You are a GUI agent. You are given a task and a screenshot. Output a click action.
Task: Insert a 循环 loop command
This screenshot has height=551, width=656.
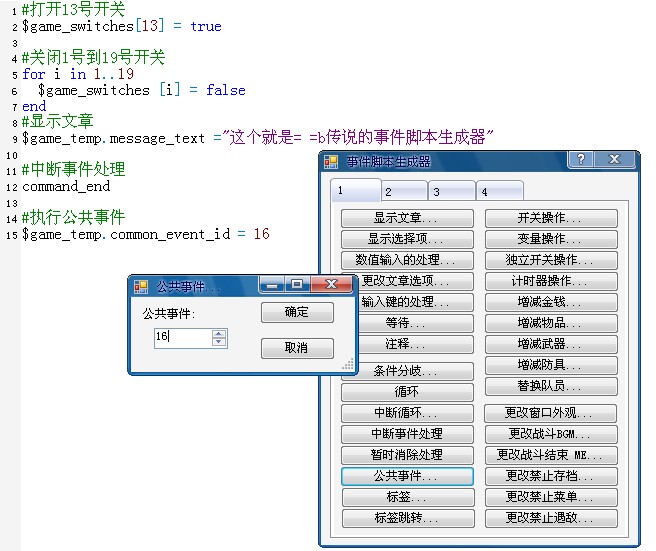click(x=407, y=392)
